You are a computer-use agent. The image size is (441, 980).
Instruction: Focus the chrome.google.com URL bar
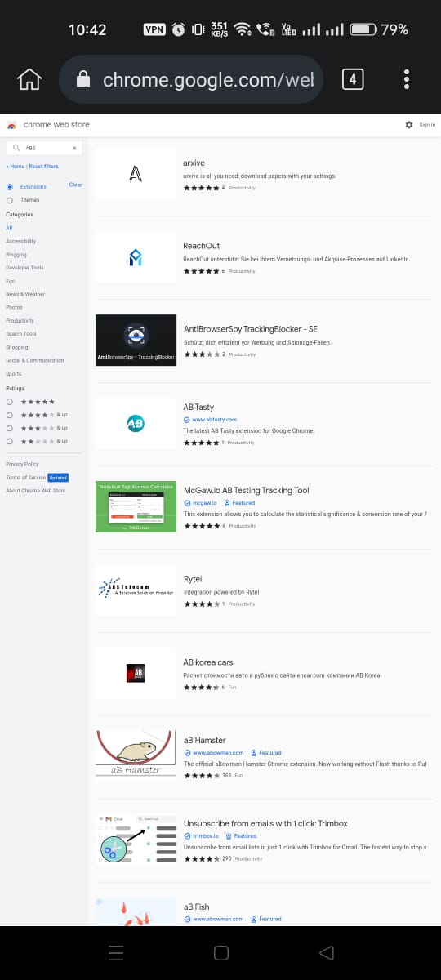[x=193, y=79]
